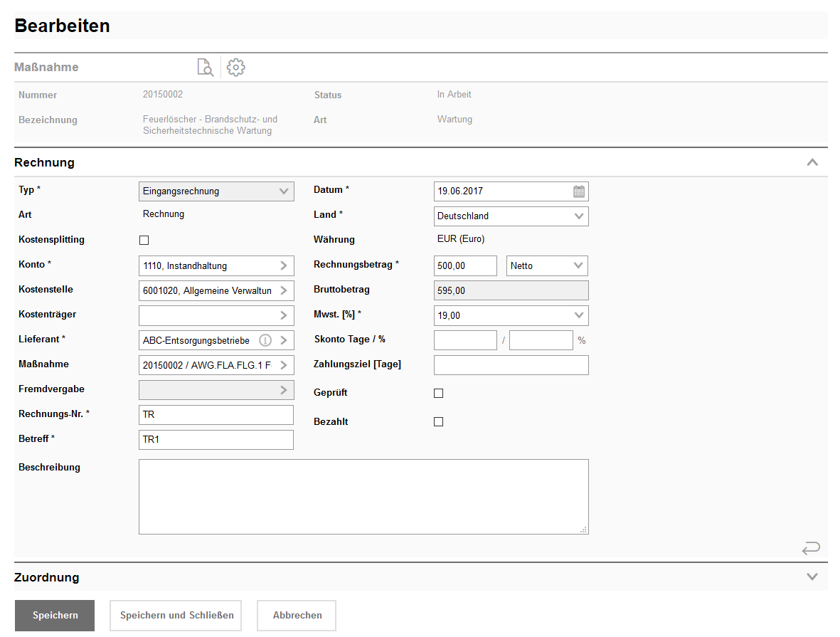
Task: Click the info icon in Lieferant field
Action: coord(265,341)
